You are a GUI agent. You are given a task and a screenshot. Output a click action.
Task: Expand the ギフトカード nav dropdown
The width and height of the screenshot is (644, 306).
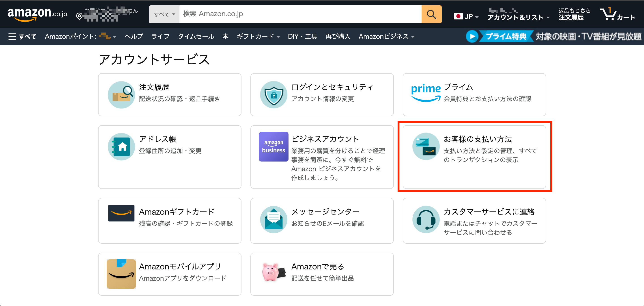pos(258,37)
